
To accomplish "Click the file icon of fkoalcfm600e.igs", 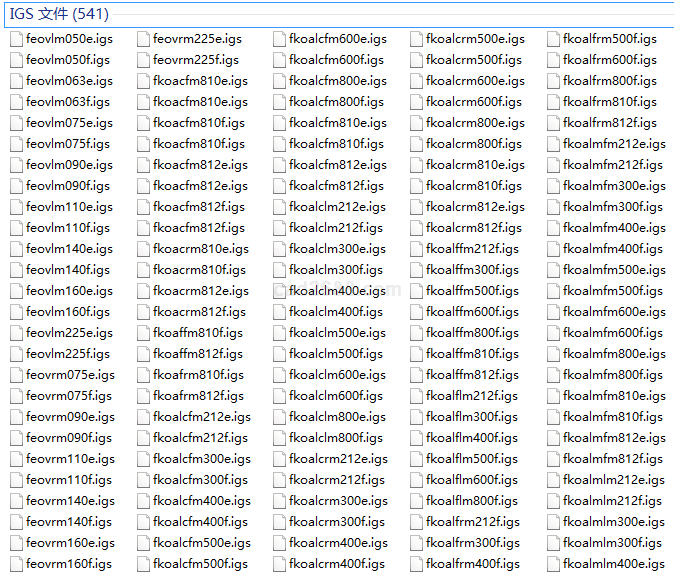I will click(279, 39).
